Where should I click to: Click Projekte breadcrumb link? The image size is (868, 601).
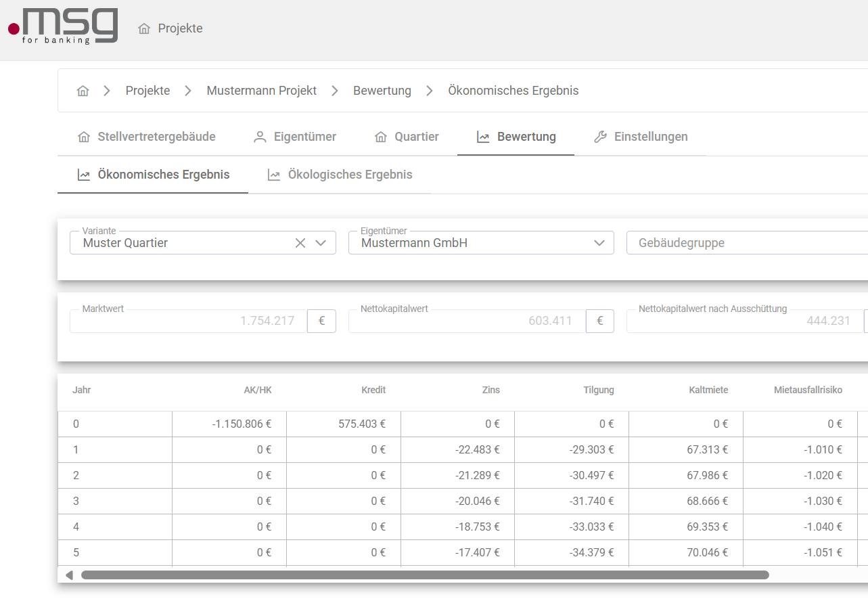point(147,91)
